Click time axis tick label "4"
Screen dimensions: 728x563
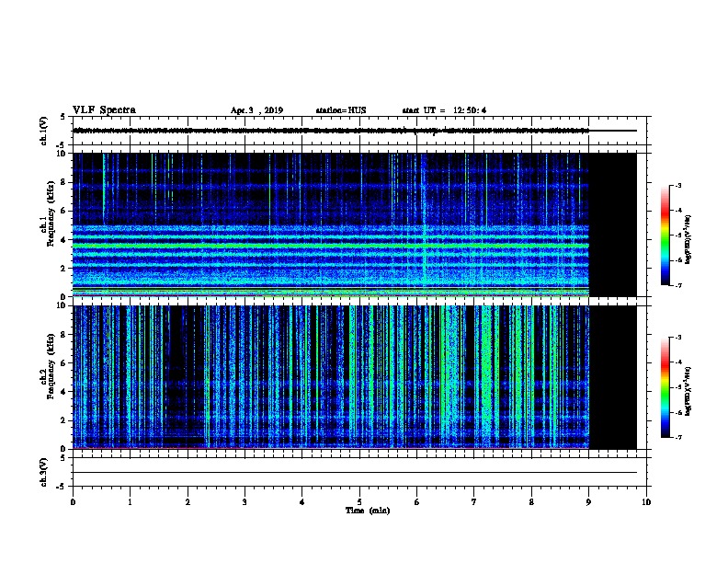301,501
